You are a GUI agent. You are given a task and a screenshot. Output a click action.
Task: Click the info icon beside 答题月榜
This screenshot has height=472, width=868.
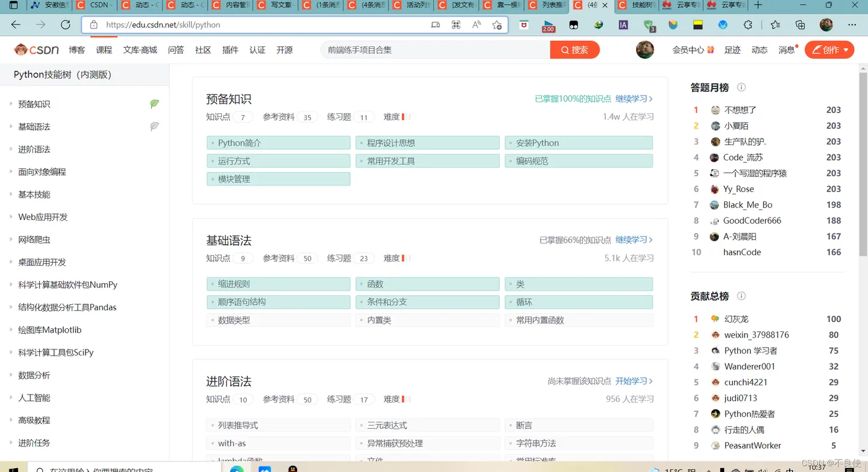pyautogui.click(x=741, y=87)
